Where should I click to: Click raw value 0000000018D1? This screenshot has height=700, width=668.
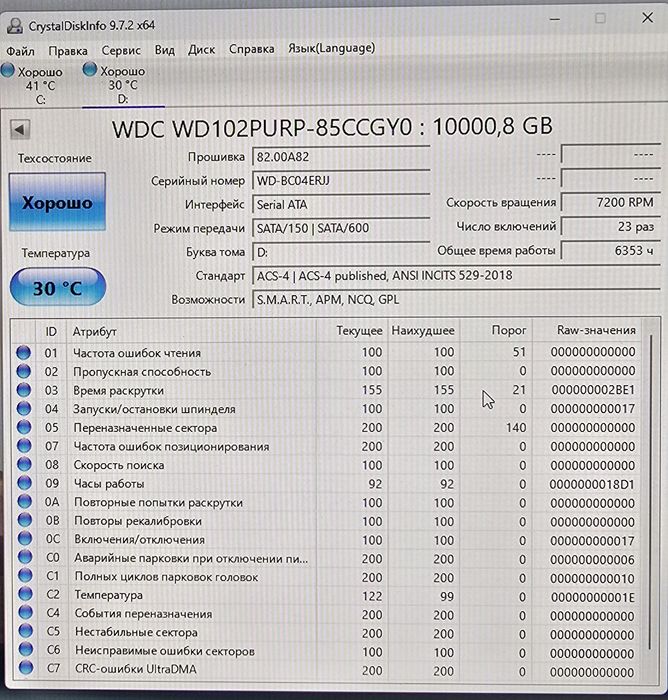[x=592, y=484]
